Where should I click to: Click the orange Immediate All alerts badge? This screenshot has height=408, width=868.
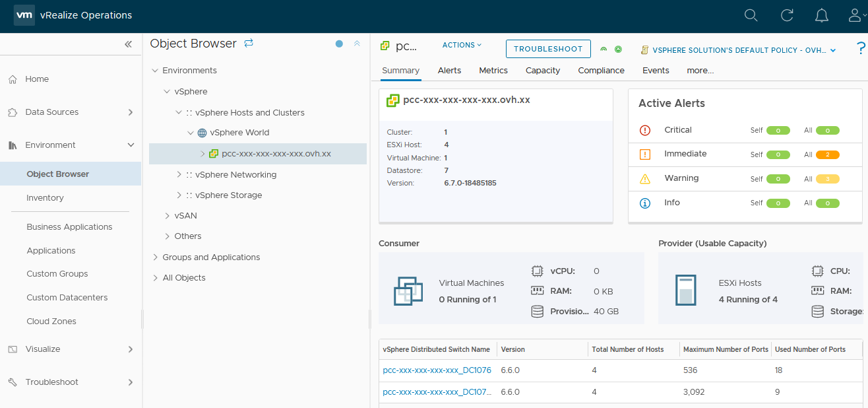coord(827,154)
